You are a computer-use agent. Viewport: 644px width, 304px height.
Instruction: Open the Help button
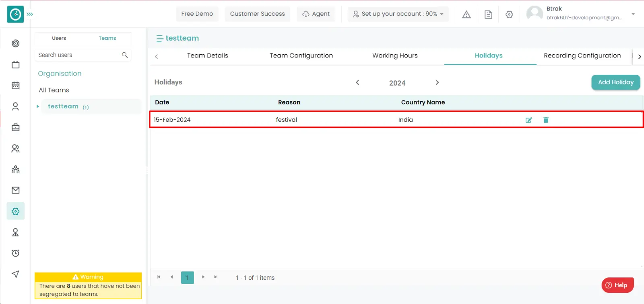coord(617,285)
